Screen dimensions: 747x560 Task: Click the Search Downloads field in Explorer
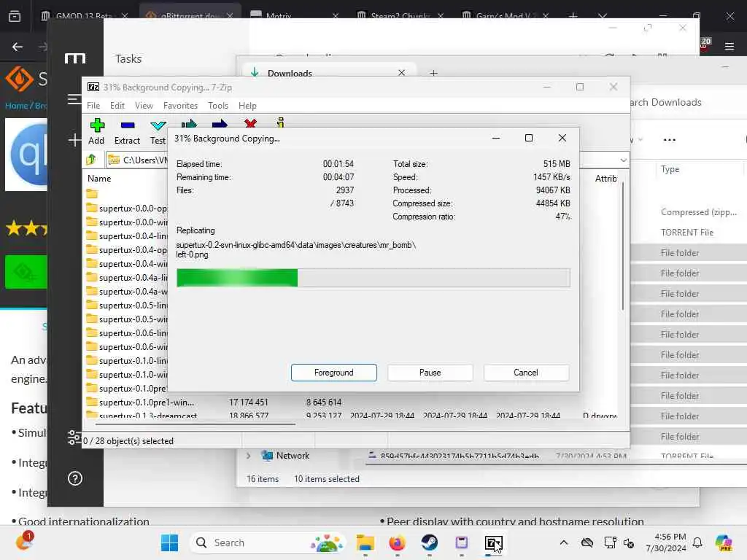tap(665, 102)
